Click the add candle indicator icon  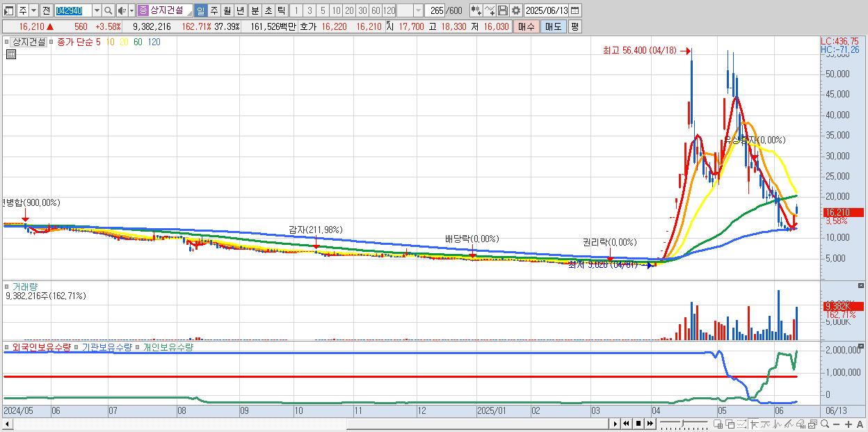[476, 10]
